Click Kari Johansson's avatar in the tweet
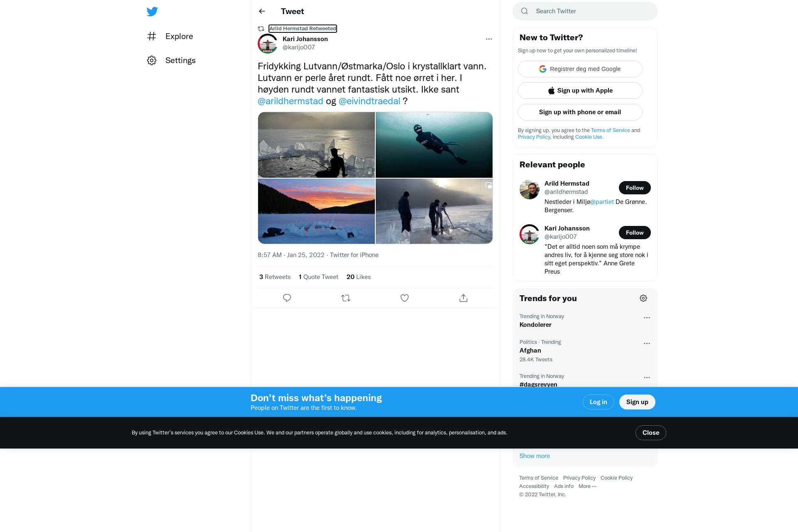 tap(268, 43)
